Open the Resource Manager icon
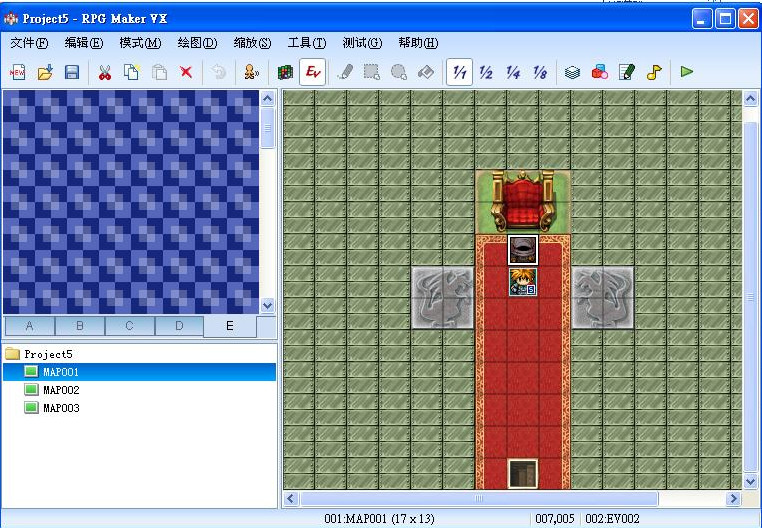This screenshot has width=762, height=528. tap(600, 72)
